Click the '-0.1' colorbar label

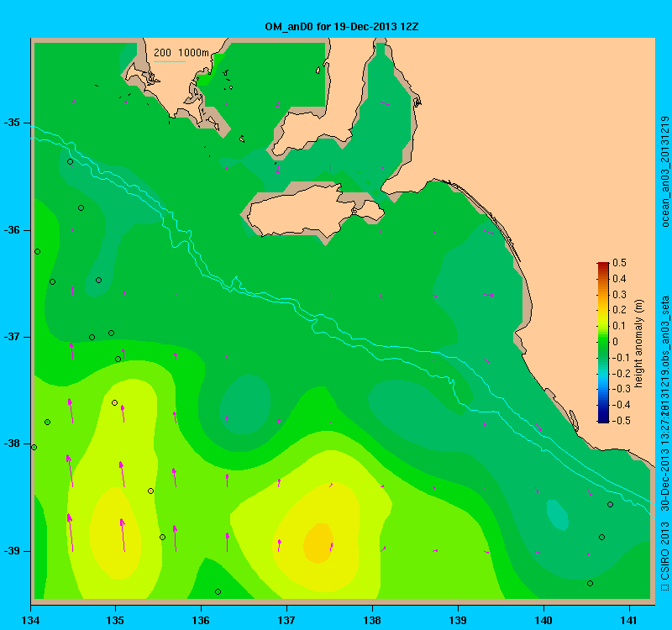pyautogui.click(x=620, y=358)
